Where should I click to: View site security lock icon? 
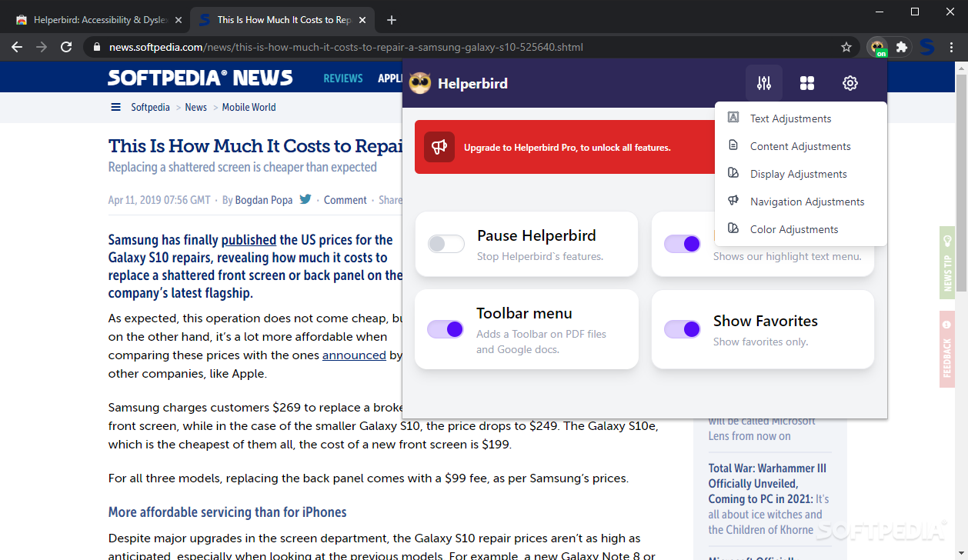96,47
